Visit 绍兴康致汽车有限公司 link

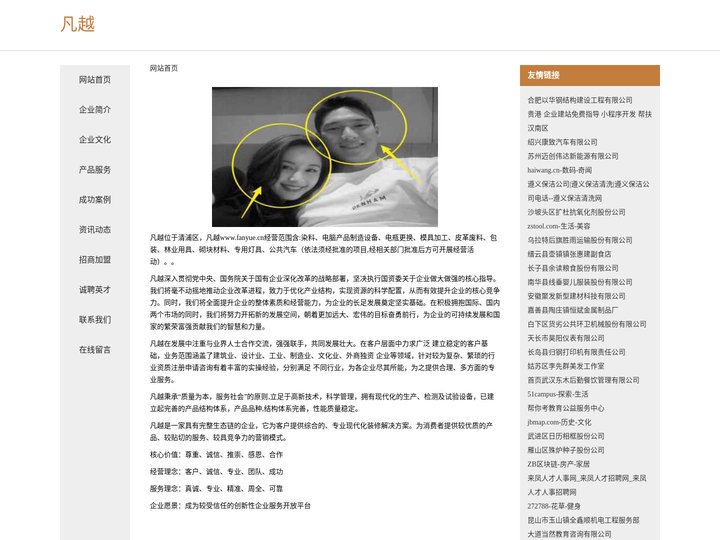tap(562, 142)
